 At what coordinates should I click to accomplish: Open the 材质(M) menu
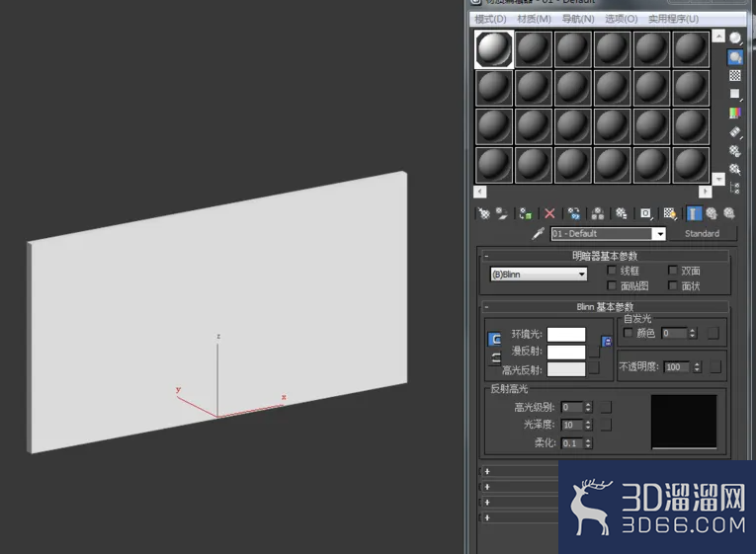534,19
